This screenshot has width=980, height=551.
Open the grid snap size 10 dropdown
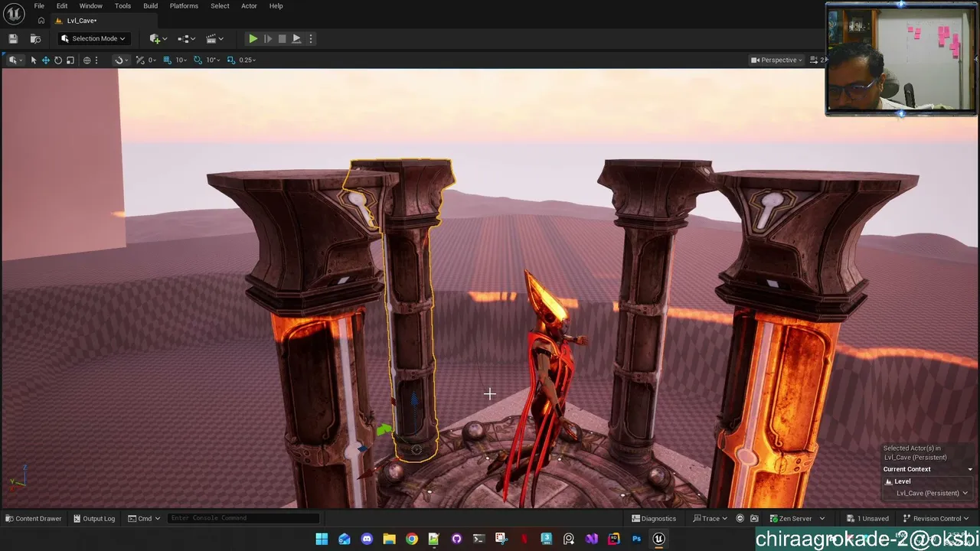pos(181,60)
